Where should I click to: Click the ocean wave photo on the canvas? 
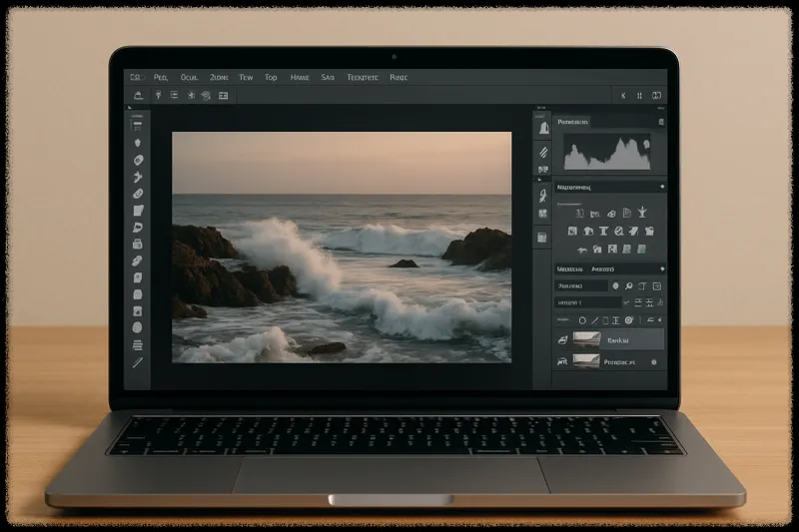(x=342, y=248)
